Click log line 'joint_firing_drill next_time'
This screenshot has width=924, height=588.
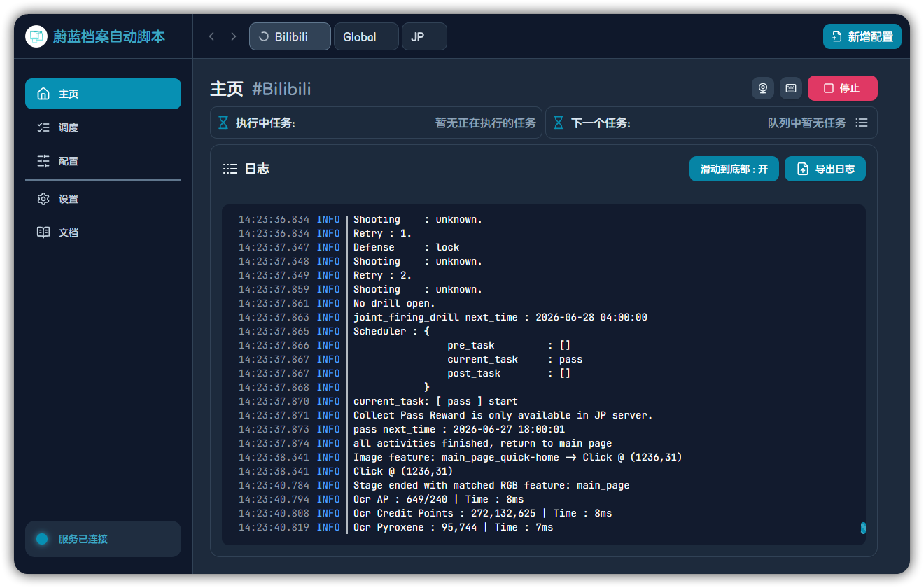[x=500, y=317]
